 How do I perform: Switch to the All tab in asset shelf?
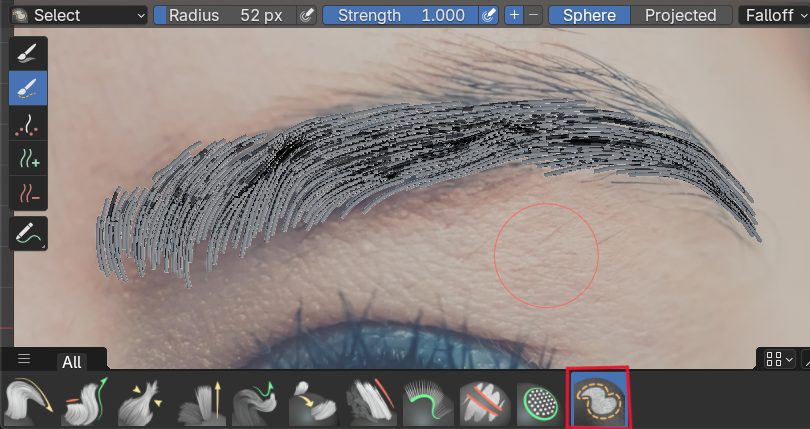tap(72, 362)
